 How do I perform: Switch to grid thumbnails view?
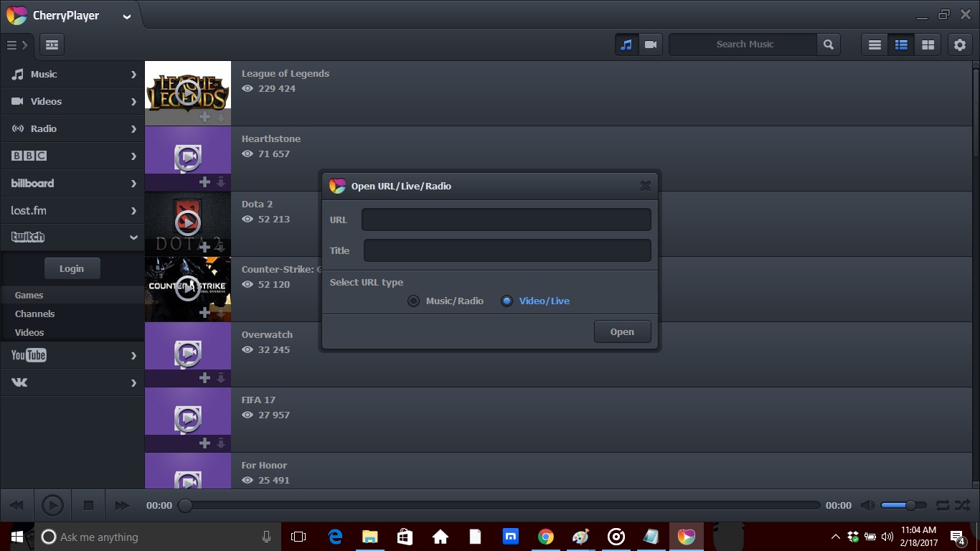pos(928,44)
